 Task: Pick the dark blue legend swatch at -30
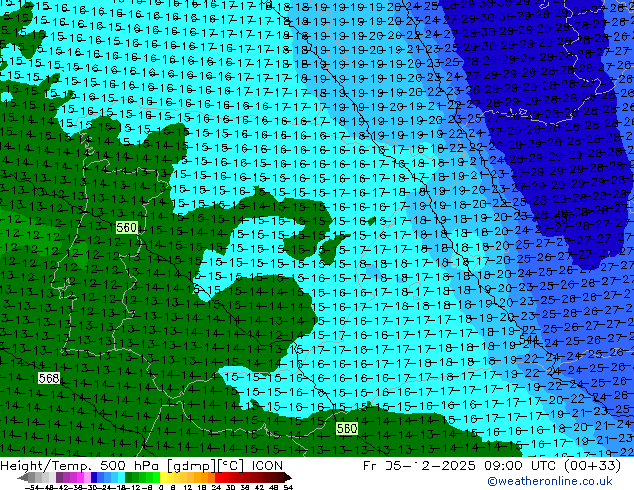(94, 477)
